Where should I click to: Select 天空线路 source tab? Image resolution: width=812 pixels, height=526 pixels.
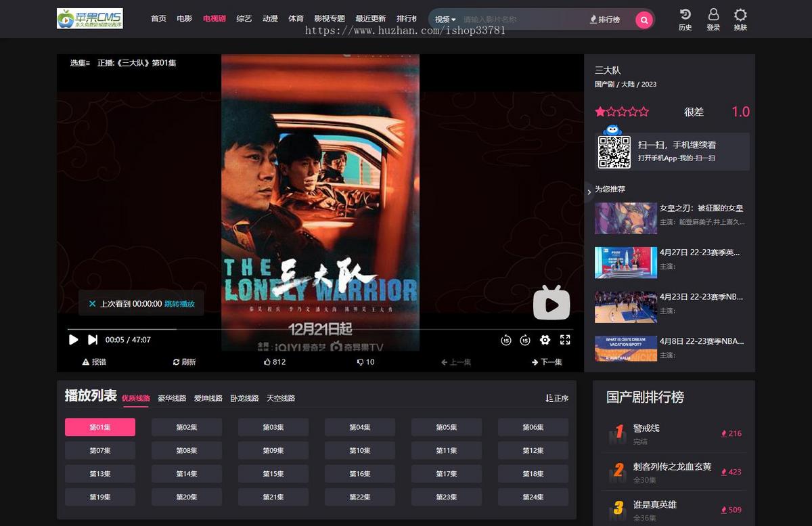pyautogui.click(x=281, y=398)
